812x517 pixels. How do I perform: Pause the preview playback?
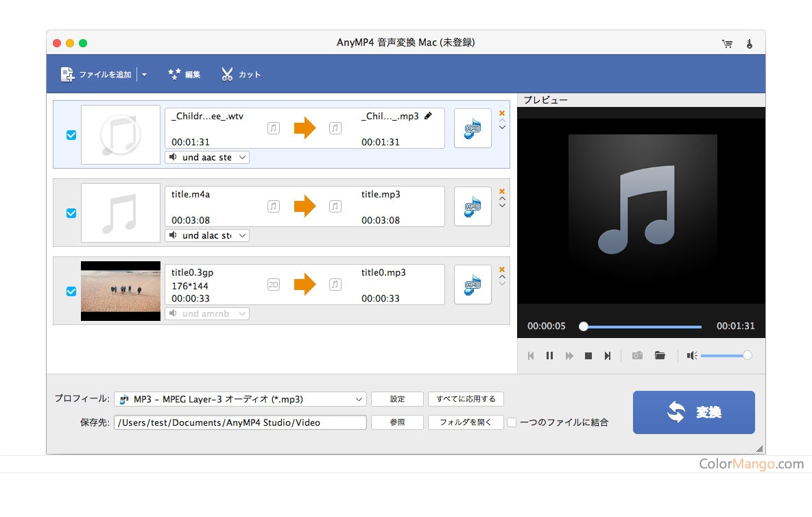549,355
